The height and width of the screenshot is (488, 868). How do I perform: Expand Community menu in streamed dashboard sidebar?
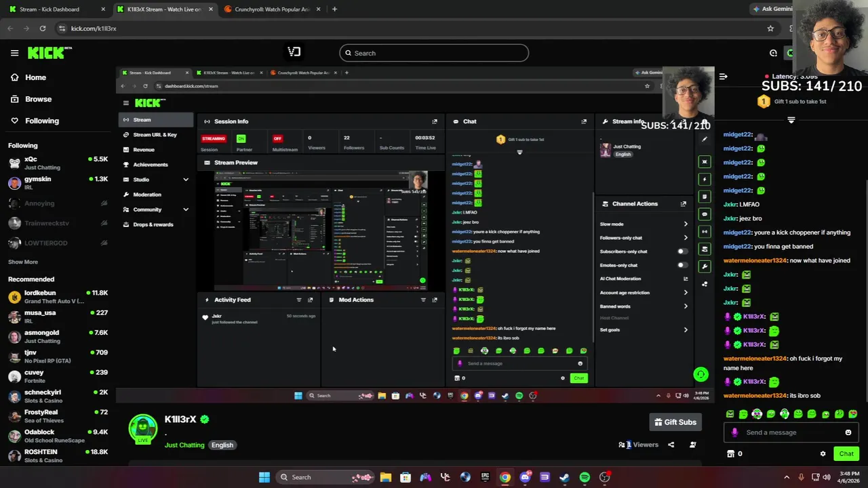pyautogui.click(x=186, y=209)
